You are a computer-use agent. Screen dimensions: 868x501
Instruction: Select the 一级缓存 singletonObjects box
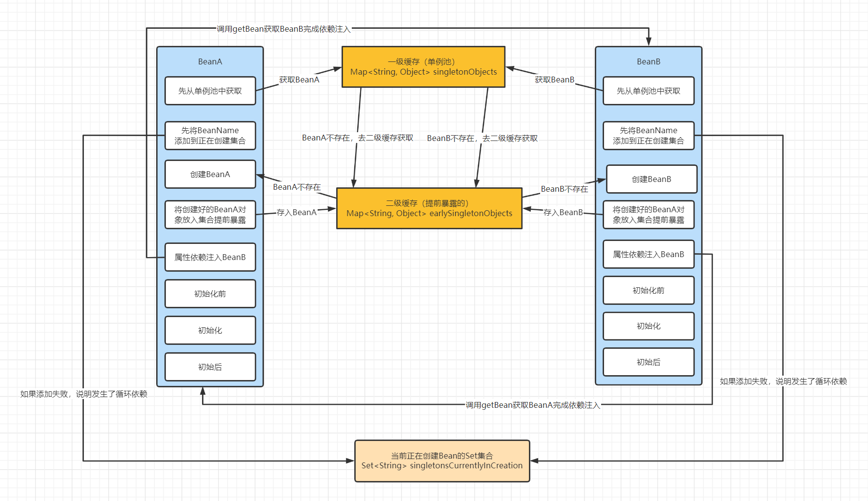(x=423, y=67)
